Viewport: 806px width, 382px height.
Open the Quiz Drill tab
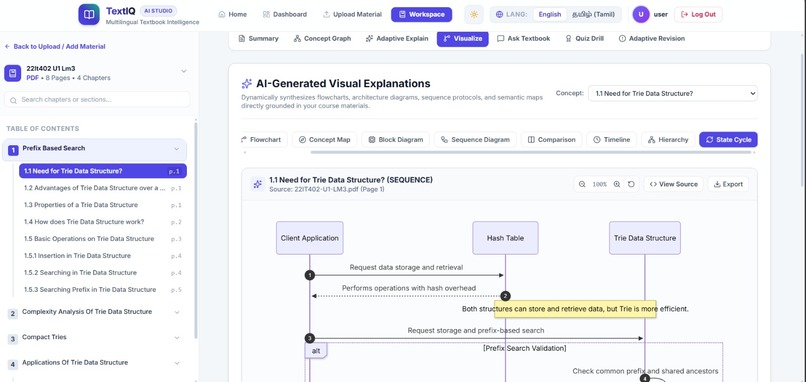coord(584,39)
